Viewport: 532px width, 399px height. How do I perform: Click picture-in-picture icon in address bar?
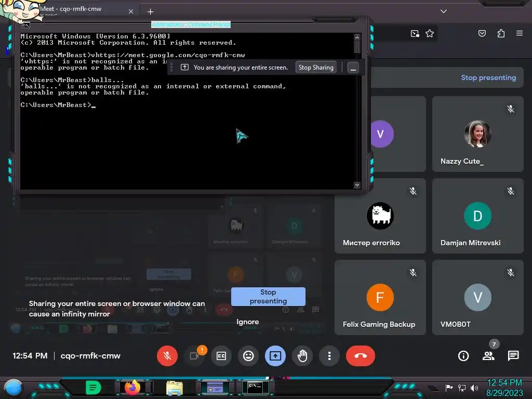tap(415, 33)
